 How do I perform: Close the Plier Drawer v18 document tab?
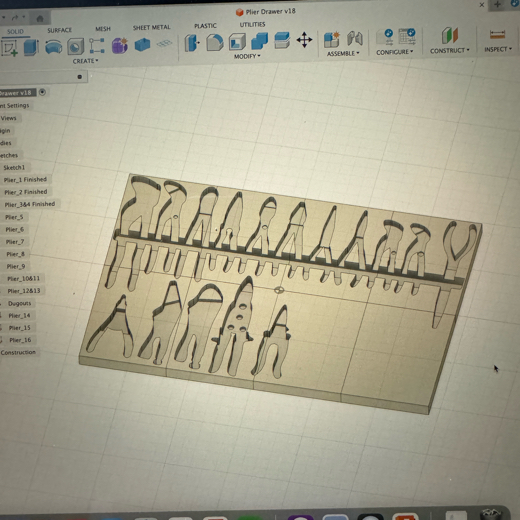pyautogui.click(x=482, y=5)
